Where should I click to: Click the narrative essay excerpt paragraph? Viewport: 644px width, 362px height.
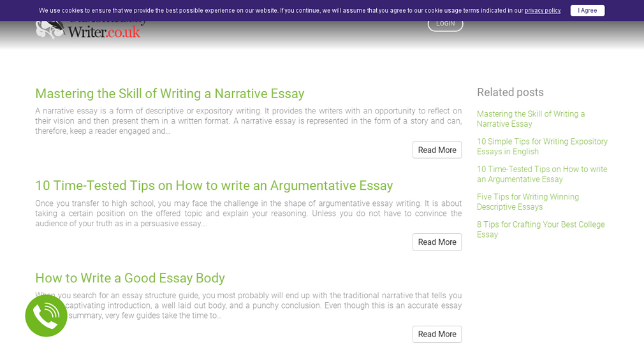click(249, 121)
